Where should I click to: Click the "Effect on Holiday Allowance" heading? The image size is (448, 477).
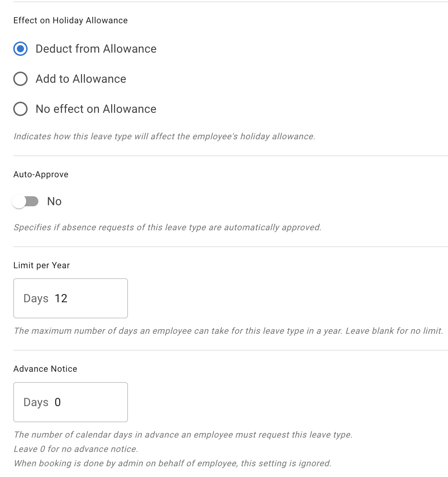pyautogui.click(x=70, y=20)
